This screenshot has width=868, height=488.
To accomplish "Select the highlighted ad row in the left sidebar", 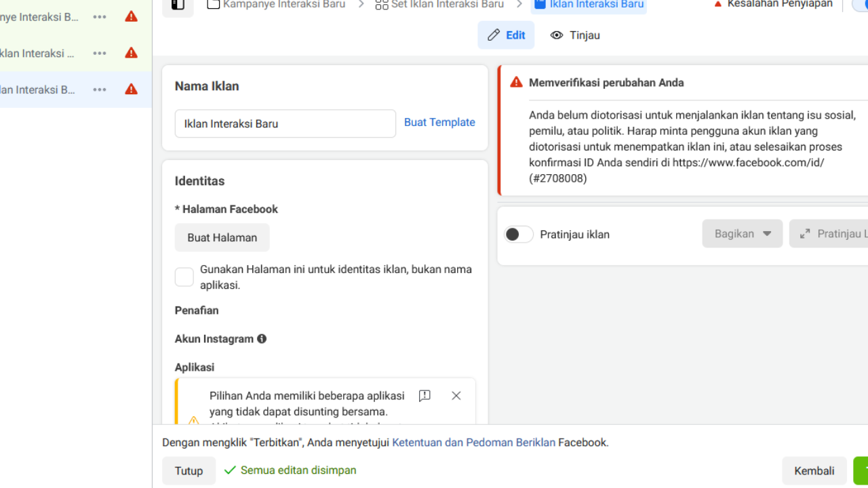I will 76,89.
